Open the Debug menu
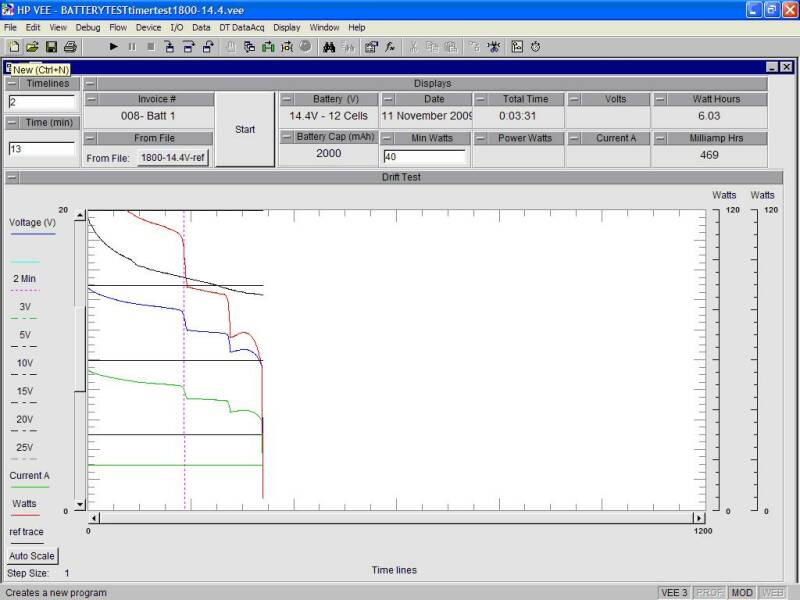Screen dimensions: 800x600 click(88, 28)
